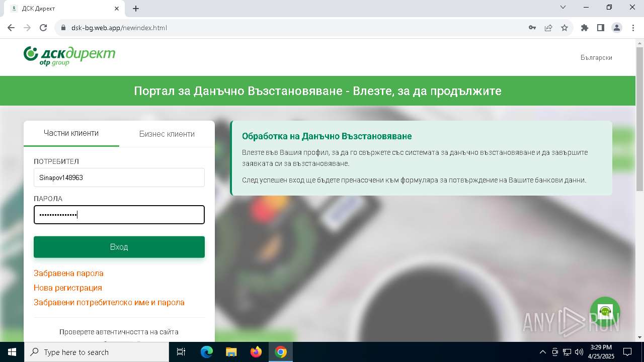Open Windows Start menu
Screen dimensions: 644x362
coord(12,352)
